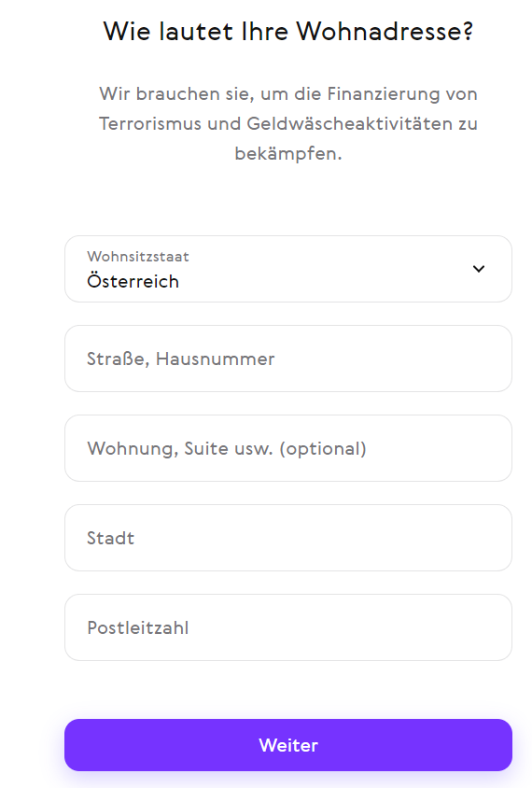The image size is (532, 788).
Task: Click the Weiter label to continue
Action: click(288, 745)
